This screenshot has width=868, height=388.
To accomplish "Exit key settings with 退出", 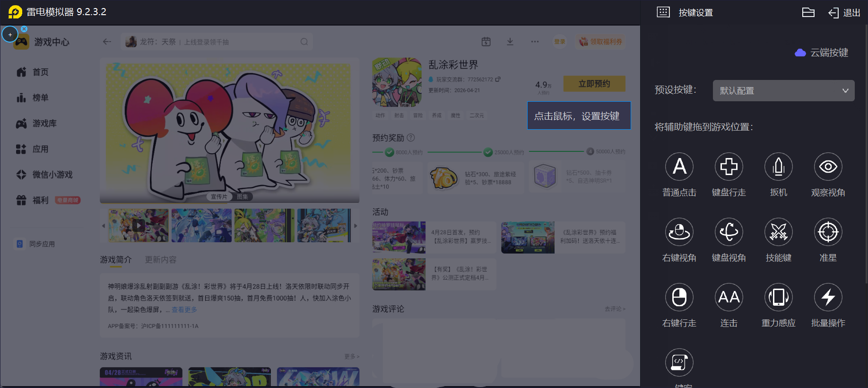I will point(844,13).
